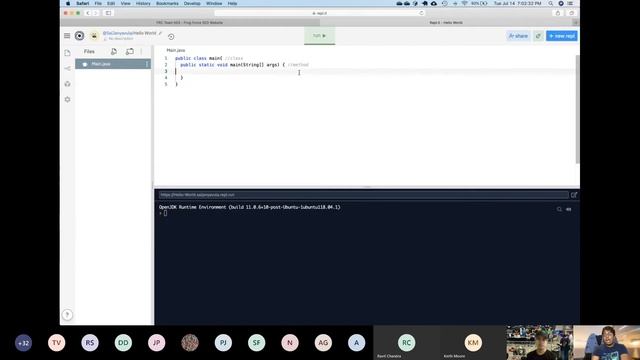Open the Apple menu
640x360 pixels.
click(68, 3)
